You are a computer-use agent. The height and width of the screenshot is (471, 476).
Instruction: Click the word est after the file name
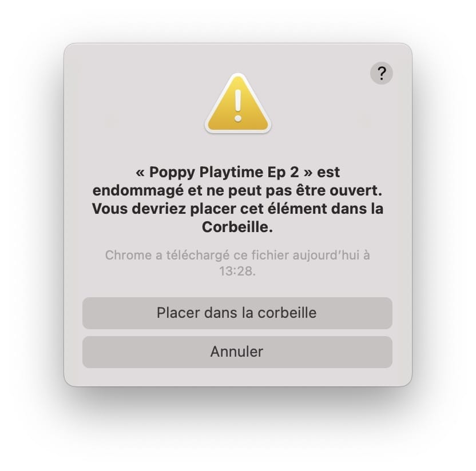coord(328,173)
